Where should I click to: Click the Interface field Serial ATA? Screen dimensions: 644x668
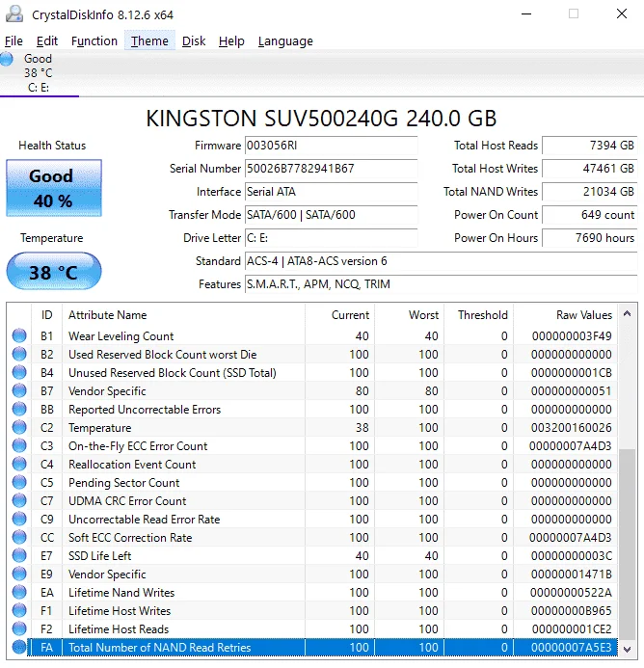(332, 192)
